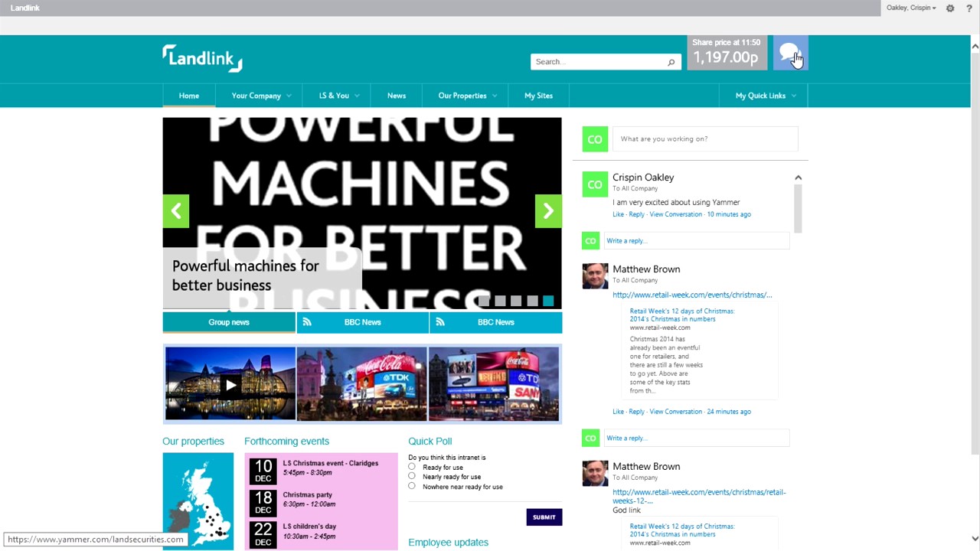Submit the quick poll
The image size is (980, 551).
[544, 517]
